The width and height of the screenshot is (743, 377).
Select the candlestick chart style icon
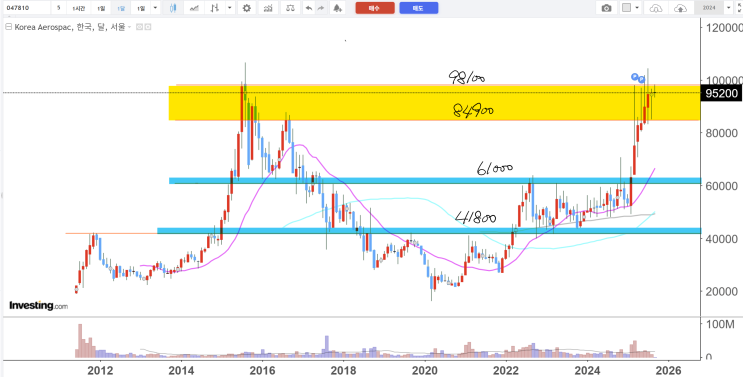173,8
